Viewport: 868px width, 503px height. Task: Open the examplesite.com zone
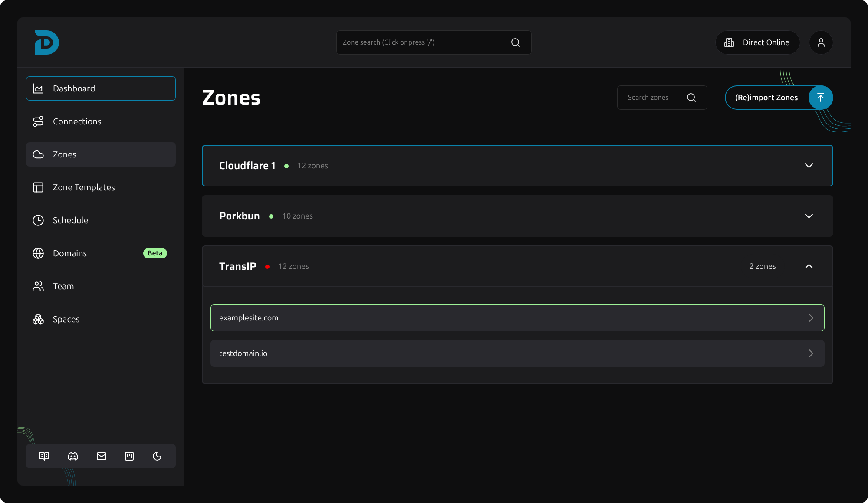(517, 318)
